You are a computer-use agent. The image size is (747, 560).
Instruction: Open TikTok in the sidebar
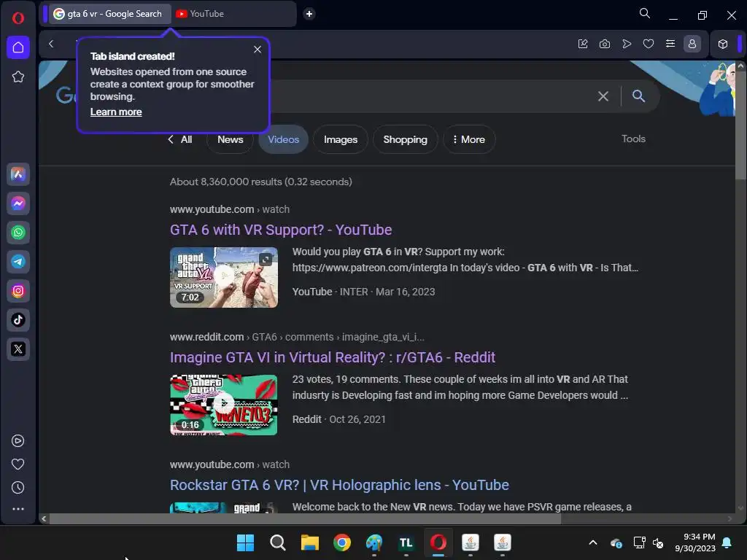tap(18, 320)
